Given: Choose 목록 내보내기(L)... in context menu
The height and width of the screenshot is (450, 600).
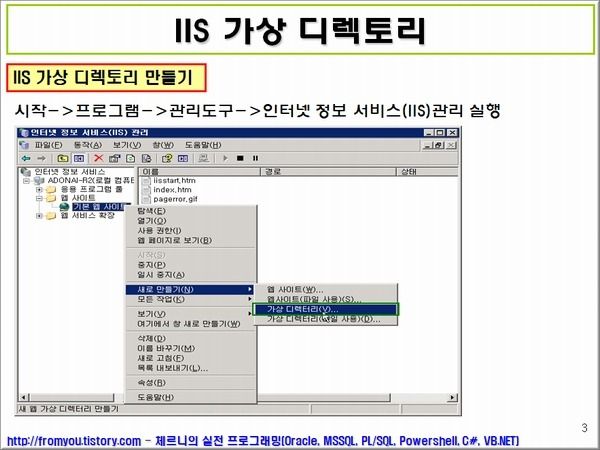Looking at the screenshot, I should [191, 368].
